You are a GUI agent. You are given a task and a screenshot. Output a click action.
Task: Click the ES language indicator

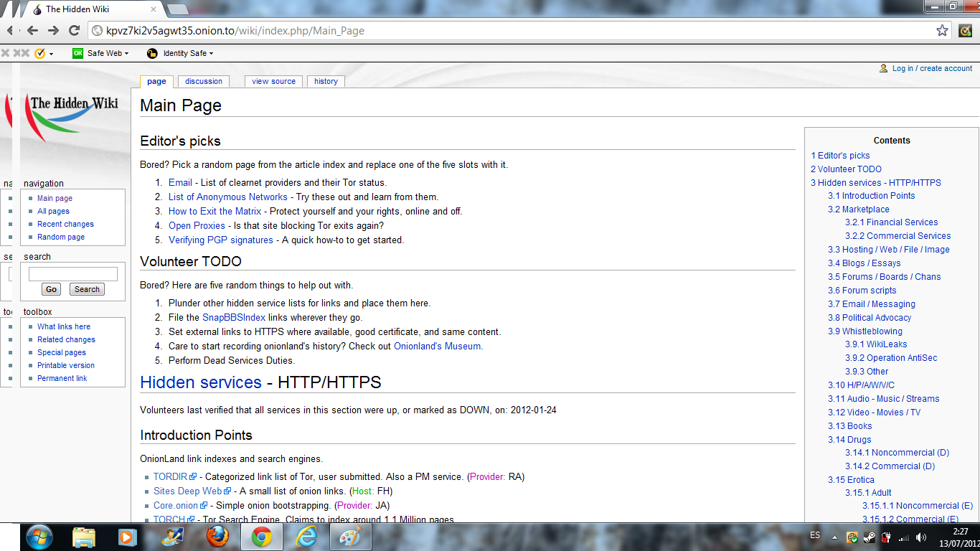(x=815, y=535)
